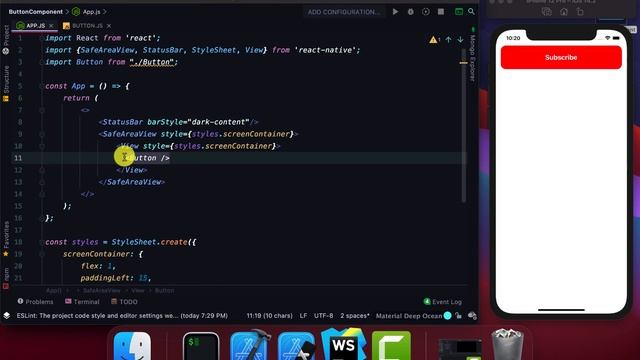The height and width of the screenshot is (360, 640).
Task: Toggle the read-only lock in the status bar
Action: 459,316
